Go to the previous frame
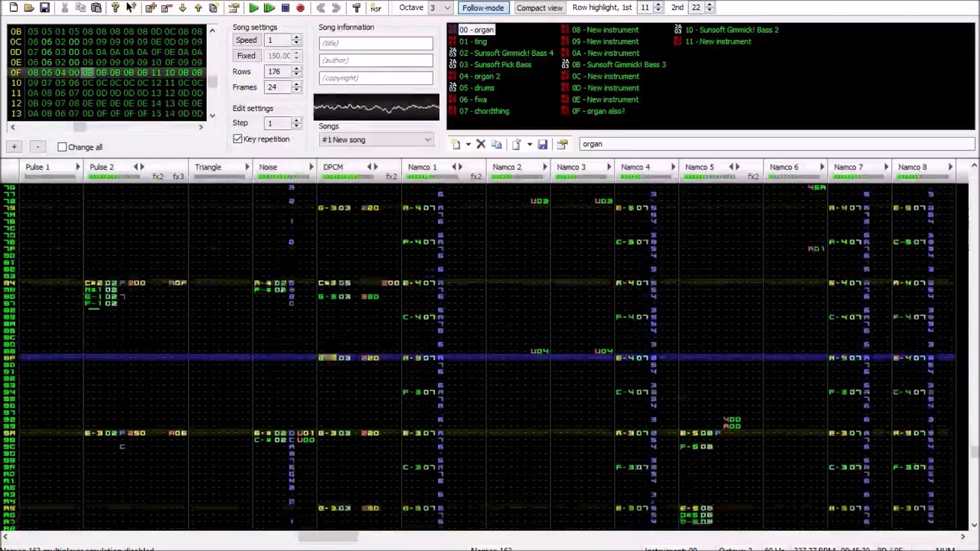 pyautogui.click(x=320, y=8)
